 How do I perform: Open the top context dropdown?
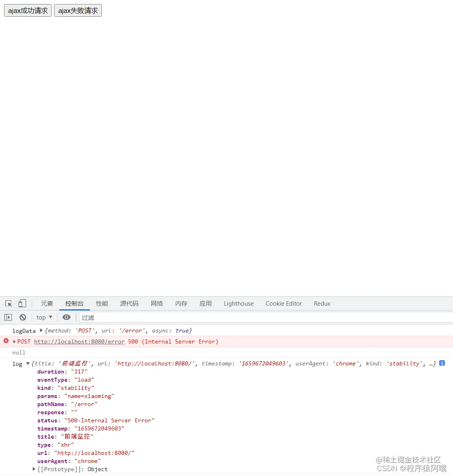(x=44, y=317)
